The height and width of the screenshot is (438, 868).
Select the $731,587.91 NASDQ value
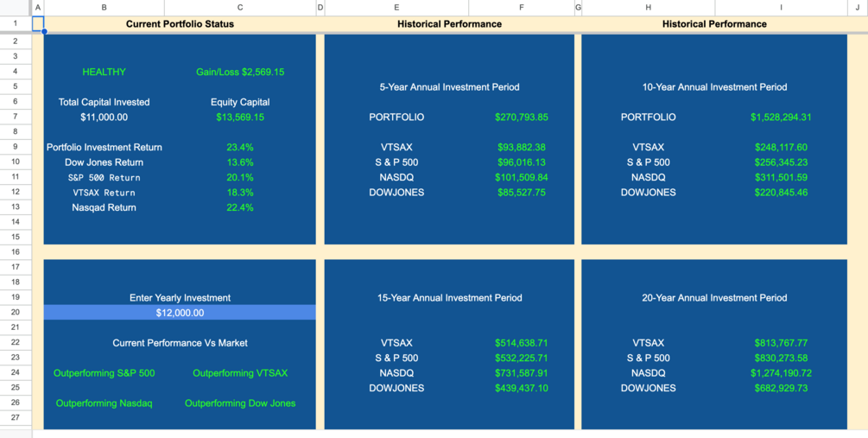click(522, 373)
